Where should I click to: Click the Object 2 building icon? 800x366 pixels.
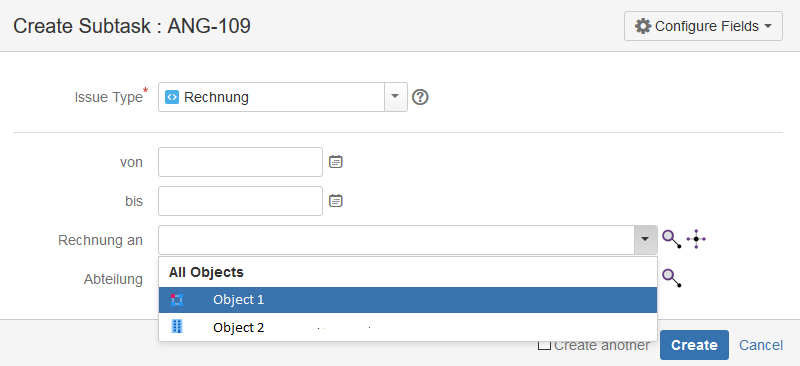click(x=177, y=327)
